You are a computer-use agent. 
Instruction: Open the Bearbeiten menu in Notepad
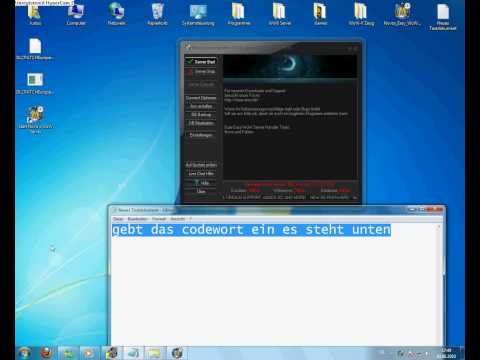click(138, 219)
